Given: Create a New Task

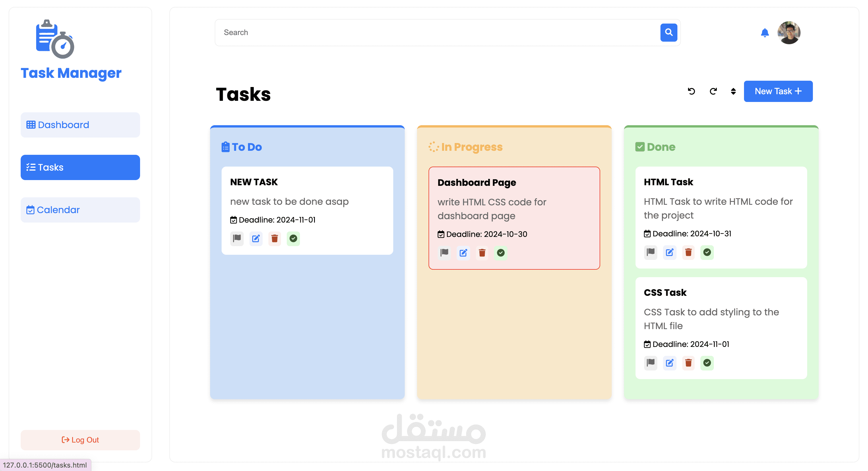Looking at the screenshot, I should click(x=778, y=91).
